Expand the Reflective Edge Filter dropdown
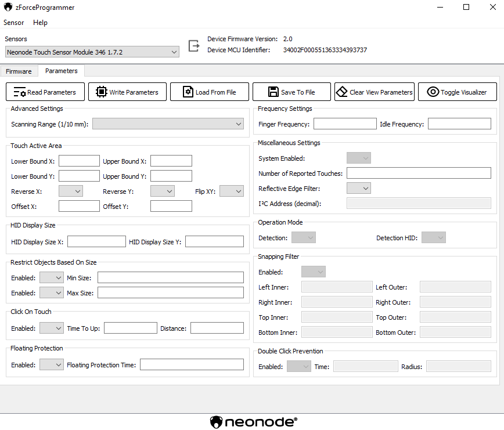504x430 pixels. tap(358, 188)
